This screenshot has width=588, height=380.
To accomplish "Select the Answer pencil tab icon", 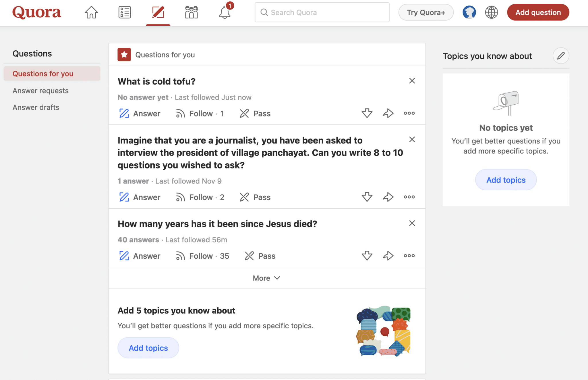I will pos(158,12).
